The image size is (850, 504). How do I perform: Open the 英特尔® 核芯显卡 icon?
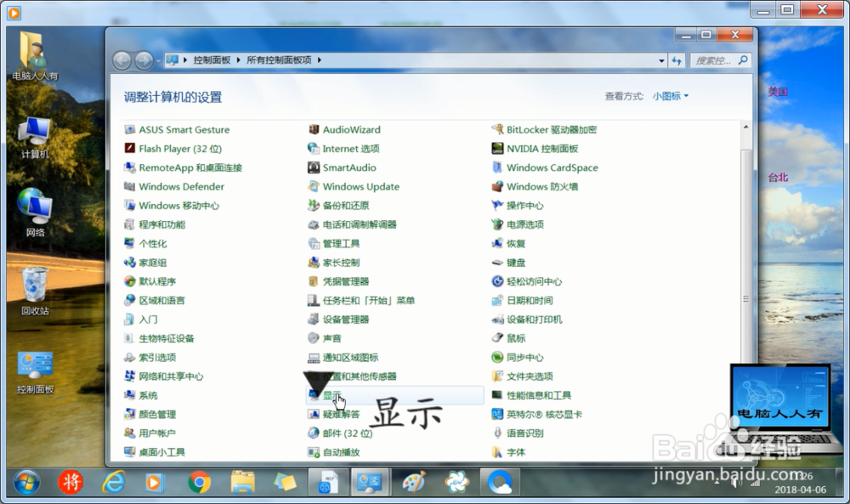pos(497,414)
